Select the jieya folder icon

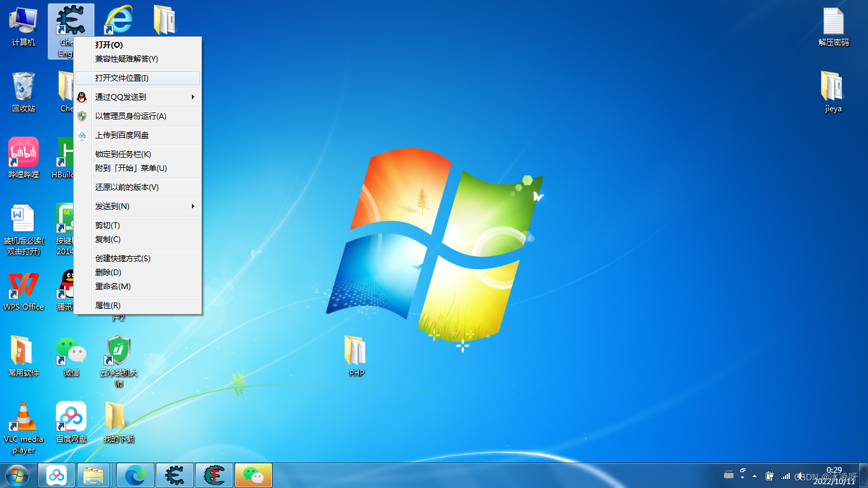(x=833, y=92)
